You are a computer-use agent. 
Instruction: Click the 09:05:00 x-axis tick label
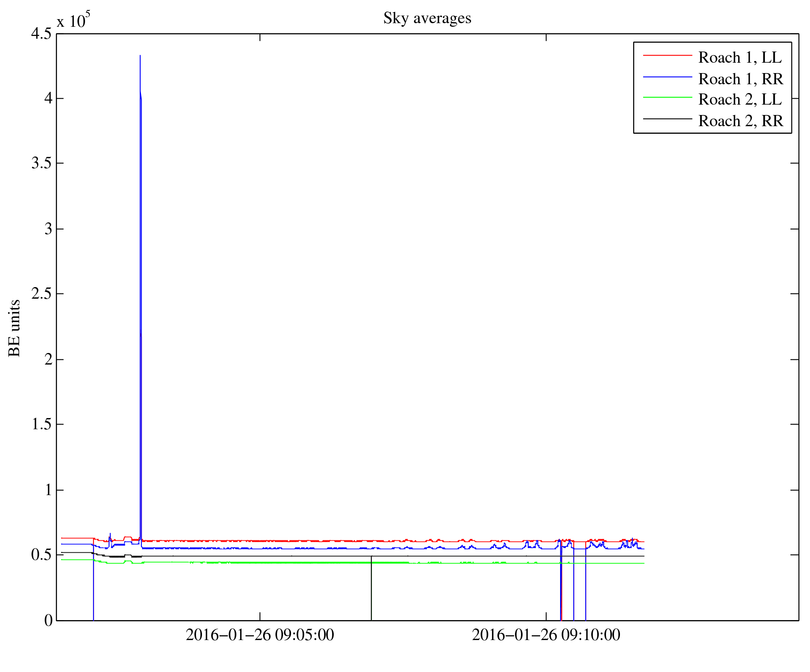coord(260,635)
